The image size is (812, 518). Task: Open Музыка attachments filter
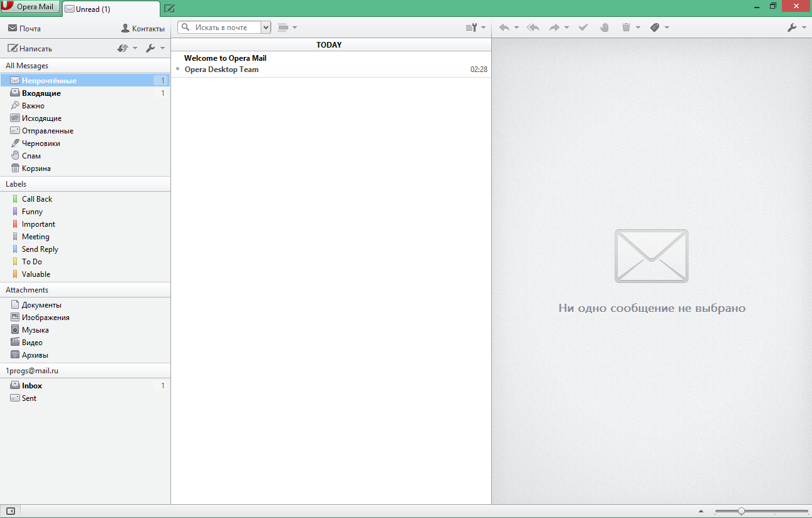(x=85, y=330)
